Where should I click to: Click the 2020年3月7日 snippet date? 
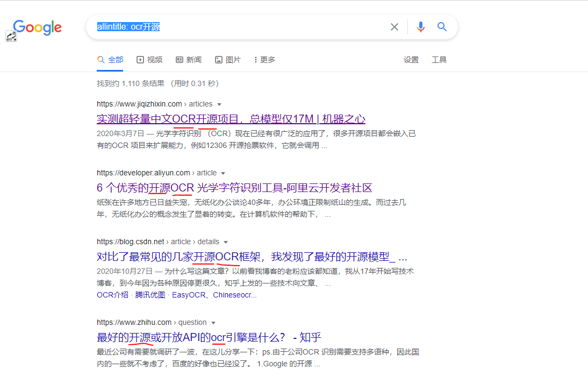point(120,133)
